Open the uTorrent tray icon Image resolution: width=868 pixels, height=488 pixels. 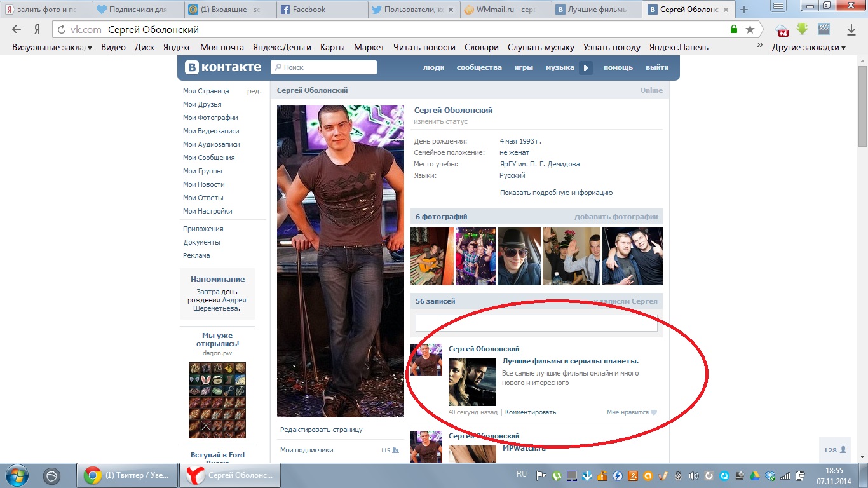coord(557,476)
